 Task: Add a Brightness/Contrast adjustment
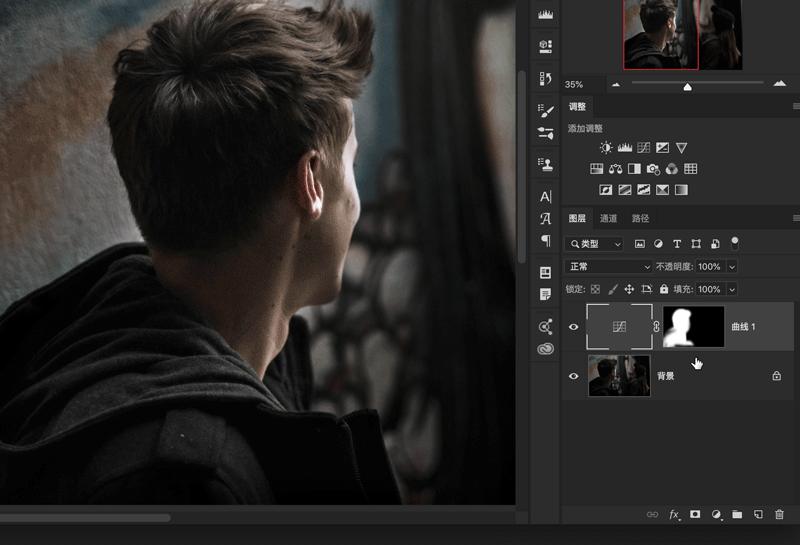[x=606, y=148]
